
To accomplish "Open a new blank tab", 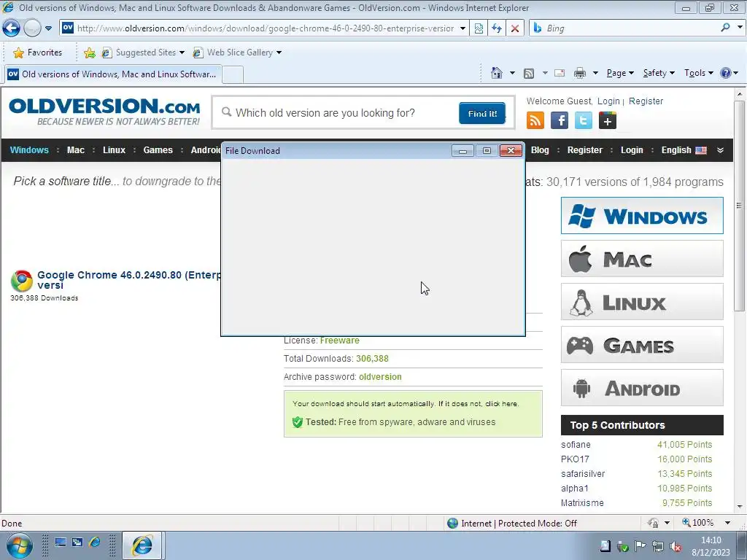I will click(233, 75).
